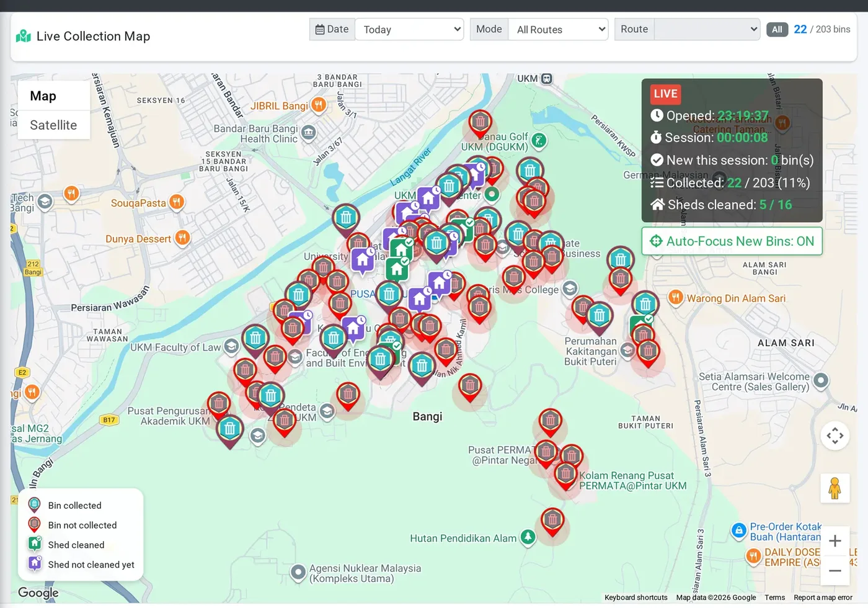Open the Date dropdown set to Today
Image resolution: width=868 pixels, height=608 pixels.
click(x=409, y=29)
